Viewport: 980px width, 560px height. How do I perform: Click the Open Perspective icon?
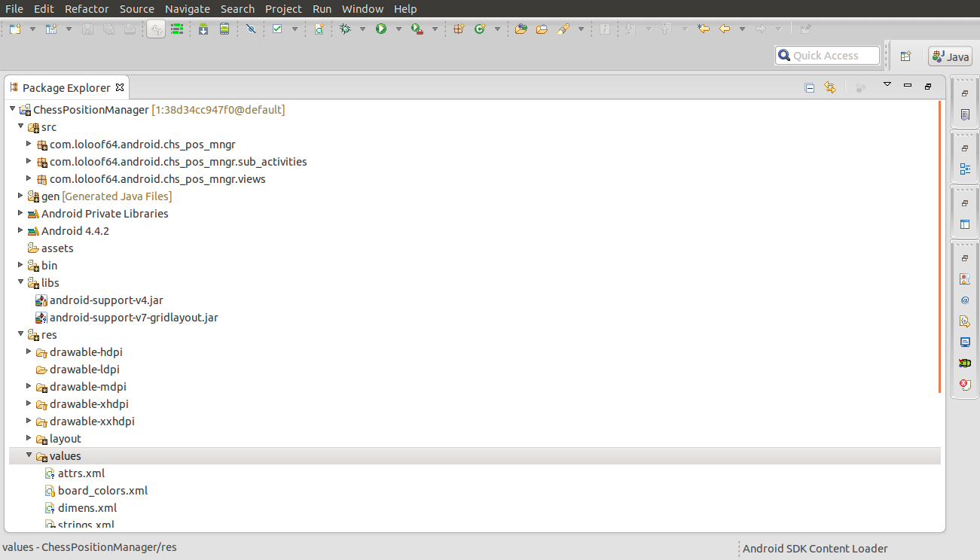pos(906,56)
